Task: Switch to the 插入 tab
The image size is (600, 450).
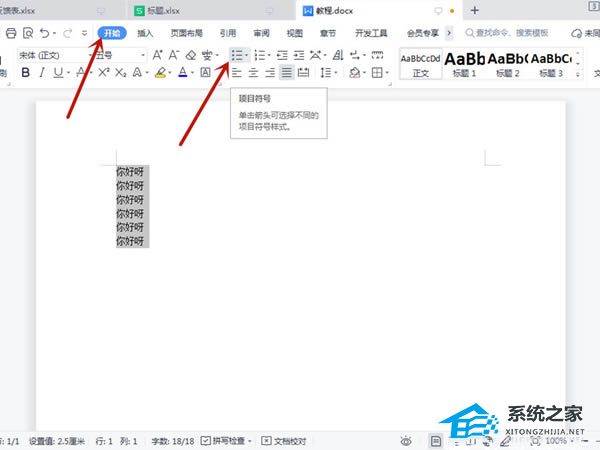Action: click(x=145, y=33)
